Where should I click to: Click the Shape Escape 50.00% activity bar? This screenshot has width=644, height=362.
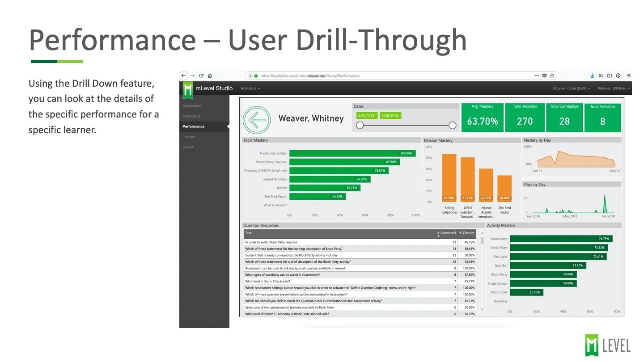pos(543,283)
